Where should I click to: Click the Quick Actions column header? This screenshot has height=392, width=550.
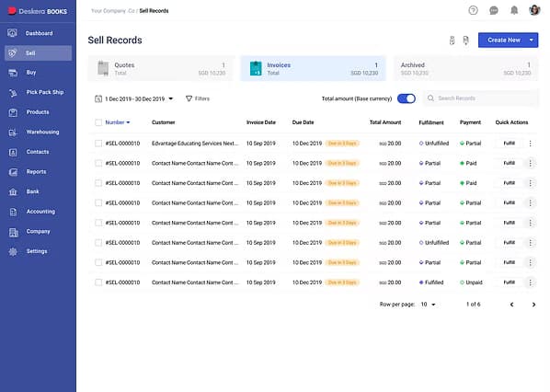point(511,122)
